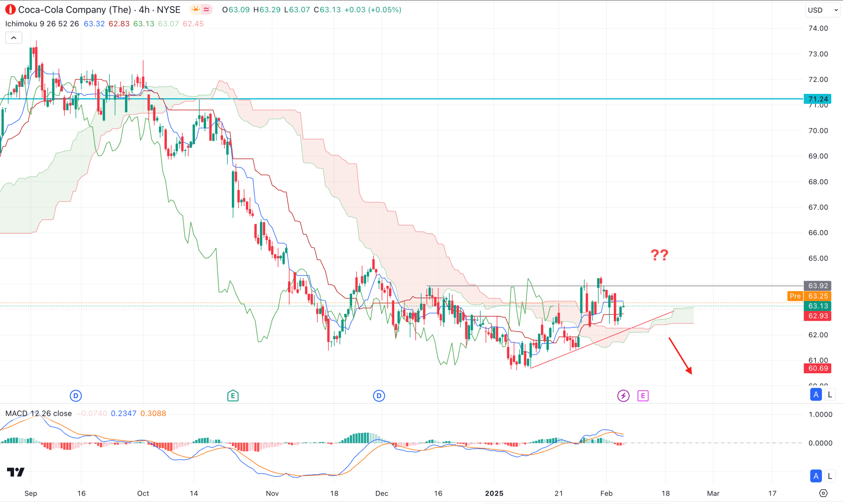
Task: Click the Feb label on time axis
Action: (606, 493)
